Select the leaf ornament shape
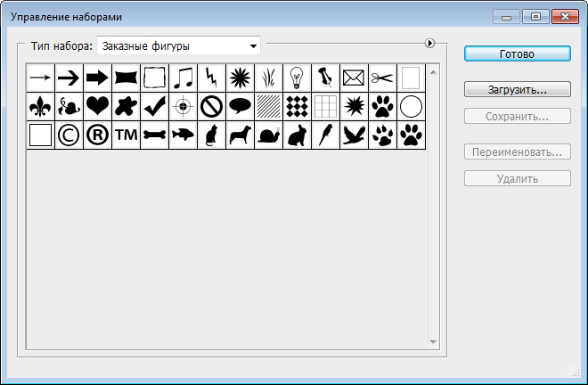This screenshot has width=588, height=385. [69, 107]
